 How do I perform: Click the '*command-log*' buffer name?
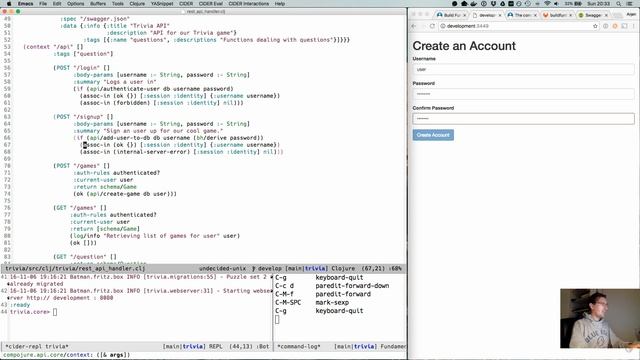[299, 347]
